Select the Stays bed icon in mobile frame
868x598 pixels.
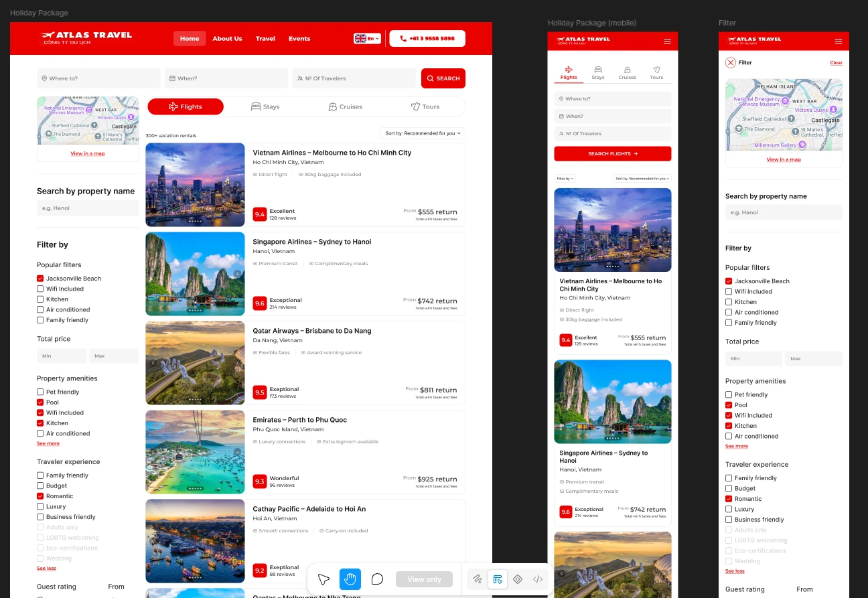click(598, 70)
